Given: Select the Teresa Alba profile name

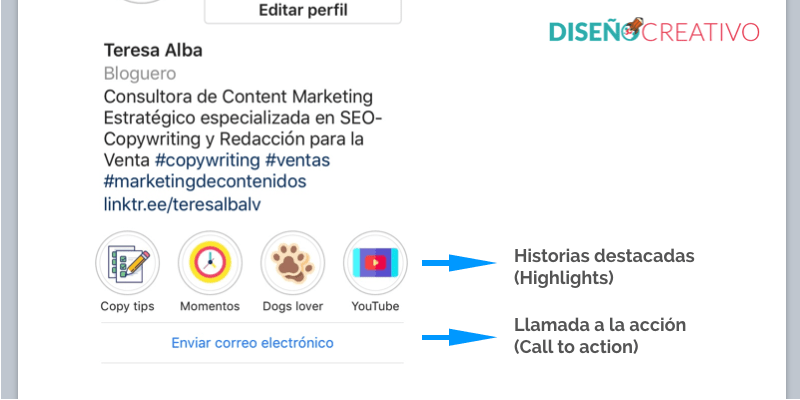Looking at the screenshot, I should 153,50.
